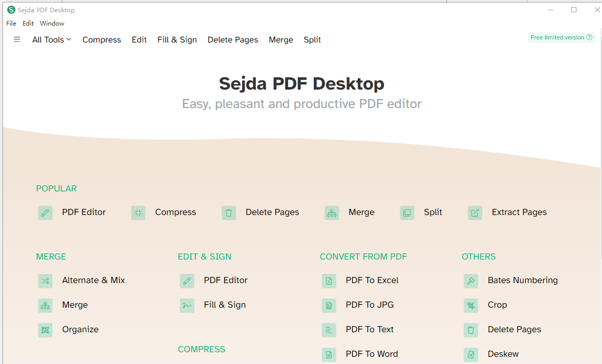Image resolution: width=602 pixels, height=364 pixels.
Task: Open the Organize tool link
Action: (80, 330)
